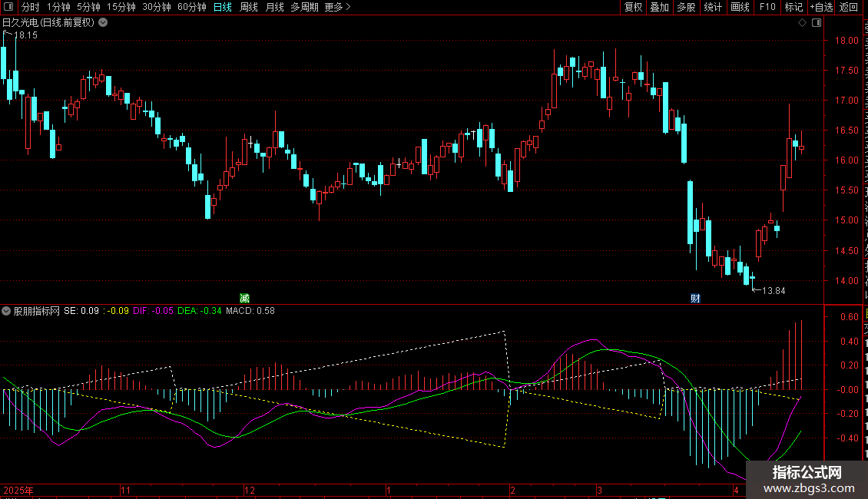Open the 多周期 multi-period view
868x499 pixels.
tap(304, 7)
